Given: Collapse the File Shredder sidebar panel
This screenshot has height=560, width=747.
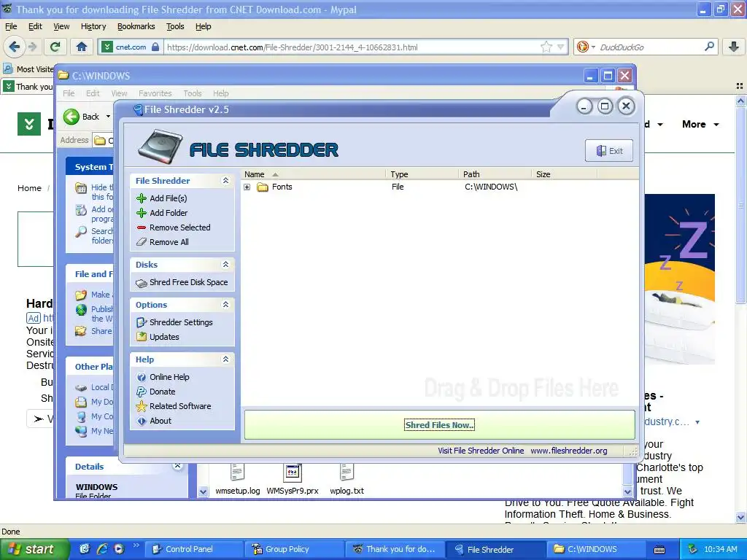Looking at the screenshot, I should click(226, 181).
